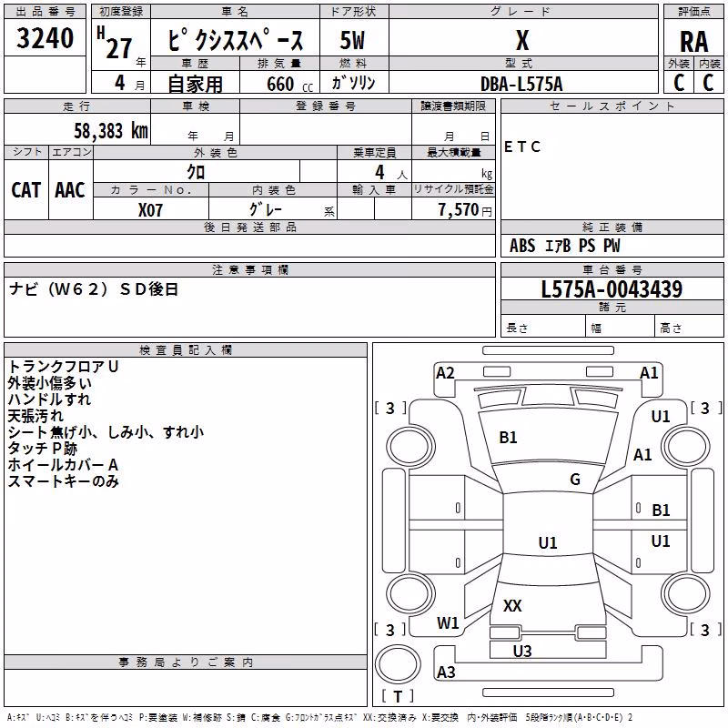Screen dimensions: 728x728
Task: Click the fuel type ガソリン
Action: click(353, 83)
